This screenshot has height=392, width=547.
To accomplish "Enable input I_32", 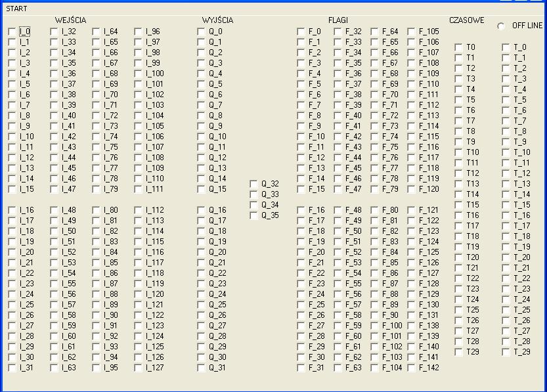I will [x=54, y=32].
